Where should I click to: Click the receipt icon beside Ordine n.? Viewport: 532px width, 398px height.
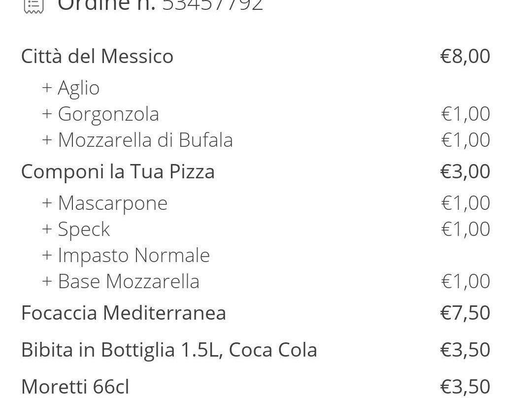[34, 6]
